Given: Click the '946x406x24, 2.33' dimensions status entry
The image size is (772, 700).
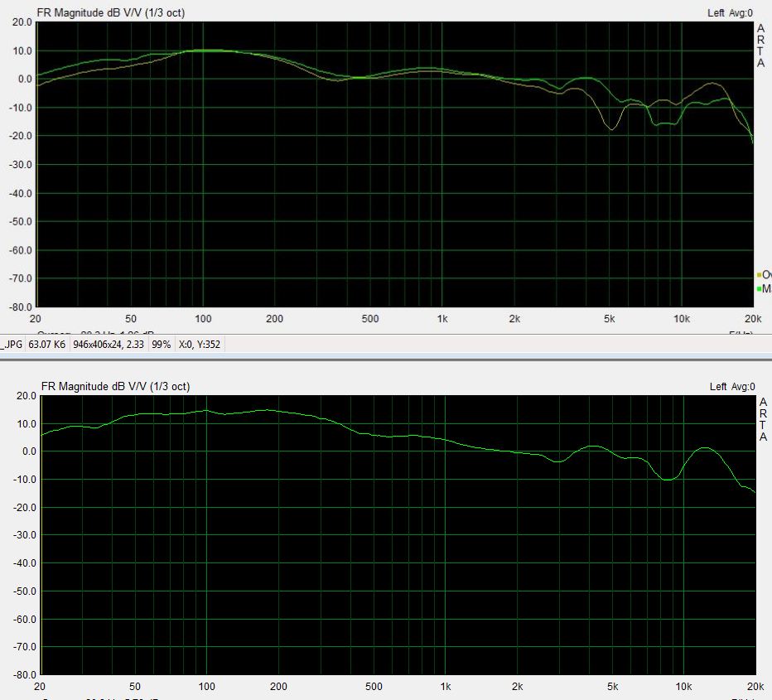Looking at the screenshot, I should click(x=109, y=344).
